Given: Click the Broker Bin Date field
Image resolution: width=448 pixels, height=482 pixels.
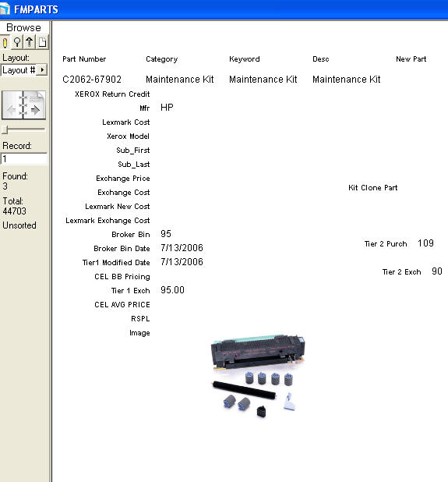Looking at the screenshot, I should [x=182, y=248].
